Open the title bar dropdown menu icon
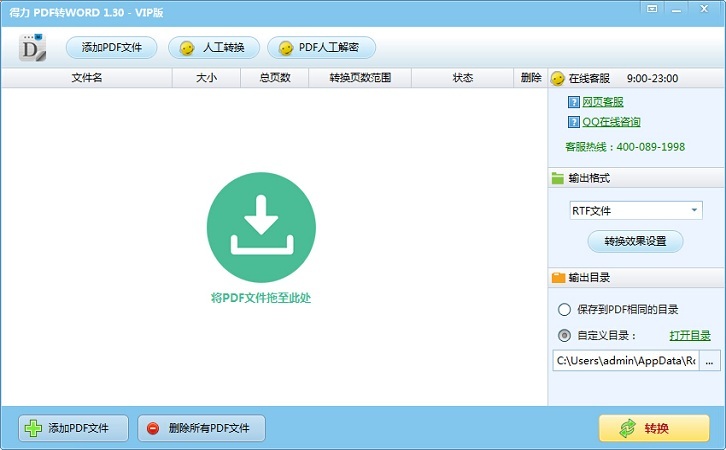The width and height of the screenshot is (726, 450). 652,8
